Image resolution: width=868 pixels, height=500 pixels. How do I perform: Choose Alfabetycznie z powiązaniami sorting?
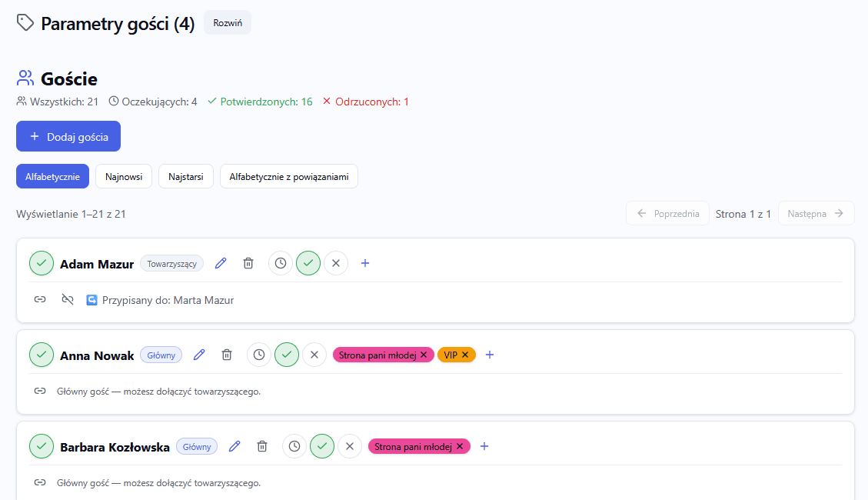(x=289, y=177)
